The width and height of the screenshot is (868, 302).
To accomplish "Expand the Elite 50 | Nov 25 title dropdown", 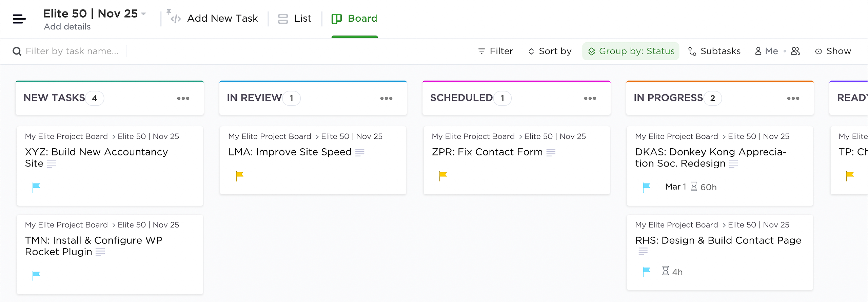I will pyautogui.click(x=143, y=14).
